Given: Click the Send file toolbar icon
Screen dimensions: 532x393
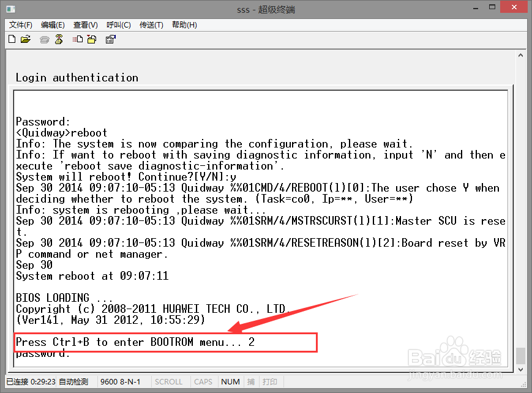Looking at the screenshot, I should [x=78, y=40].
